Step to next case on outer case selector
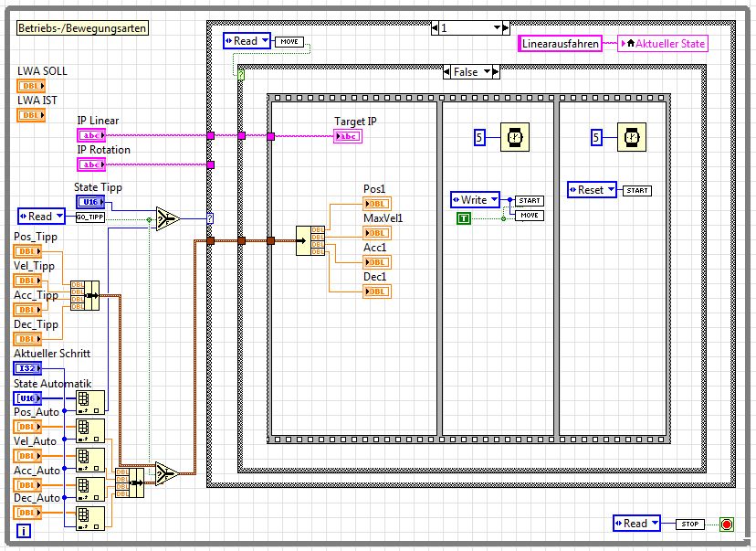The image size is (756, 551). pyautogui.click(x=506, y=28)
